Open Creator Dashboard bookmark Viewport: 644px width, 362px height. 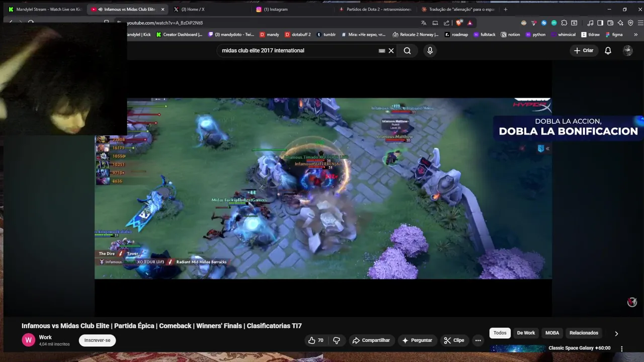click(179, 35)
